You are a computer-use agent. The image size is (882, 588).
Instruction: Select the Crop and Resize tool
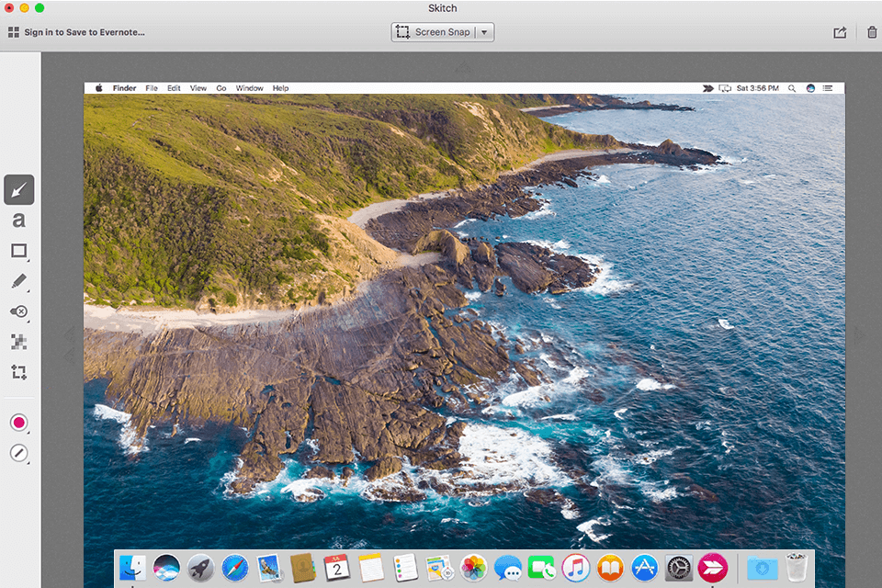(x=18, y=373)
